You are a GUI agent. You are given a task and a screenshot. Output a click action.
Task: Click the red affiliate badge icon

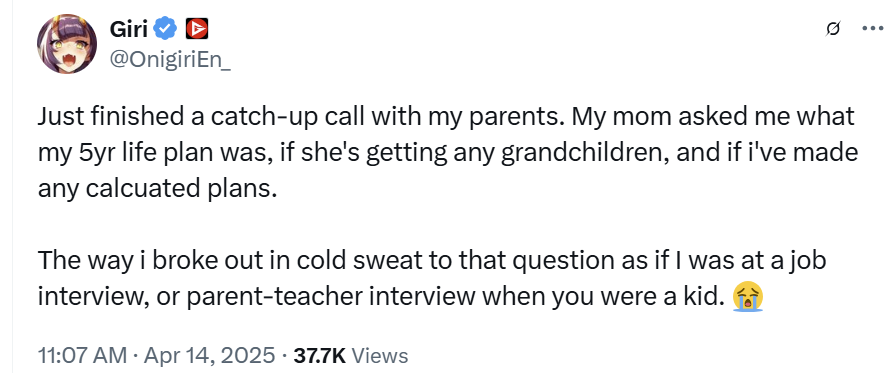[x=197, y=29]
